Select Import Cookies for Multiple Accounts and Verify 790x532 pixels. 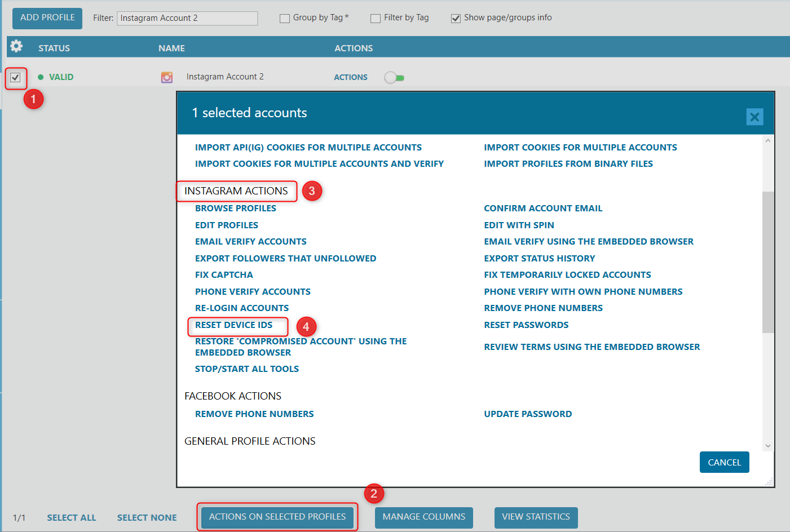point(319,164)
